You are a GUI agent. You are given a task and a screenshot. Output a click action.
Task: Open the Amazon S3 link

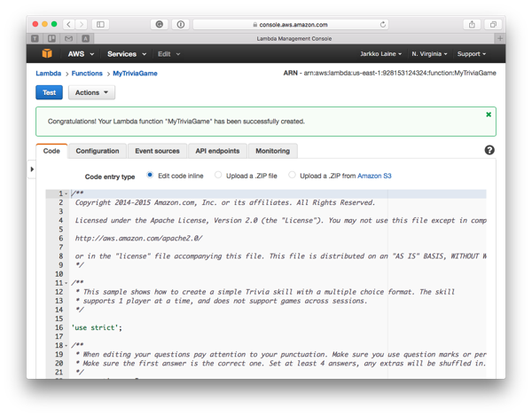[x=374, y=176]
